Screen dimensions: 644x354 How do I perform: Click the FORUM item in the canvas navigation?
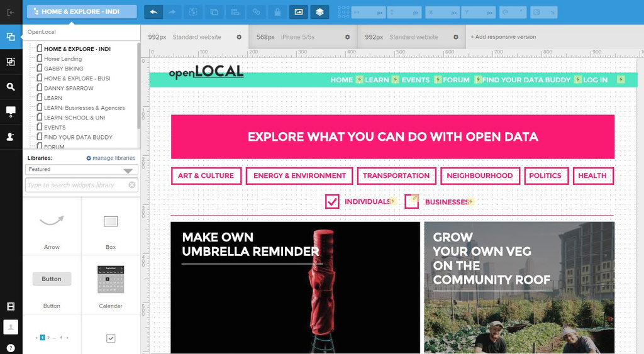click(x=457, y=80)
